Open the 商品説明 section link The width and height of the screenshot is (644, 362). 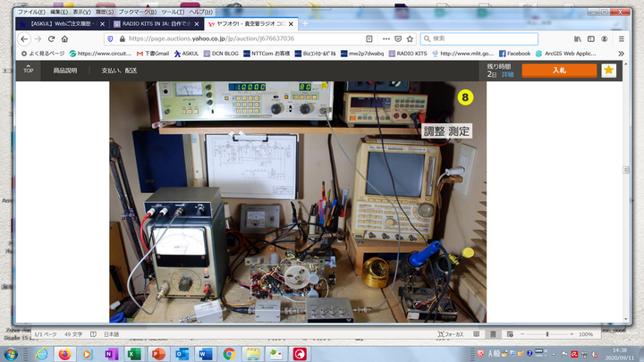click(x=65, y=70)
